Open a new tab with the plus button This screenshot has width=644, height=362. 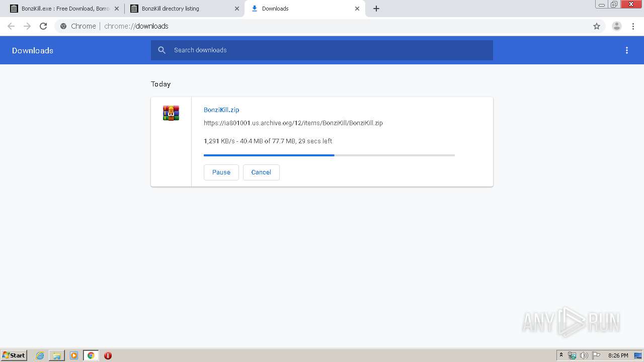click(x=376, y=9)
